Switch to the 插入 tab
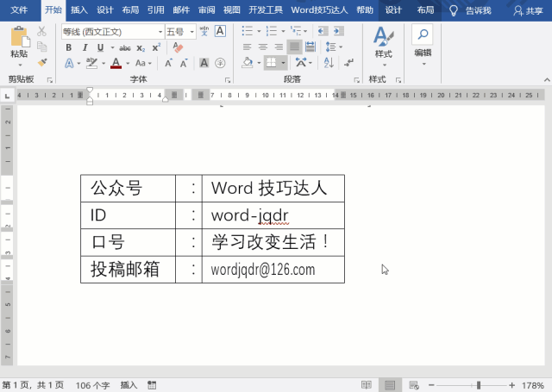This screenshot has width=552, height=392. (79, 9)
